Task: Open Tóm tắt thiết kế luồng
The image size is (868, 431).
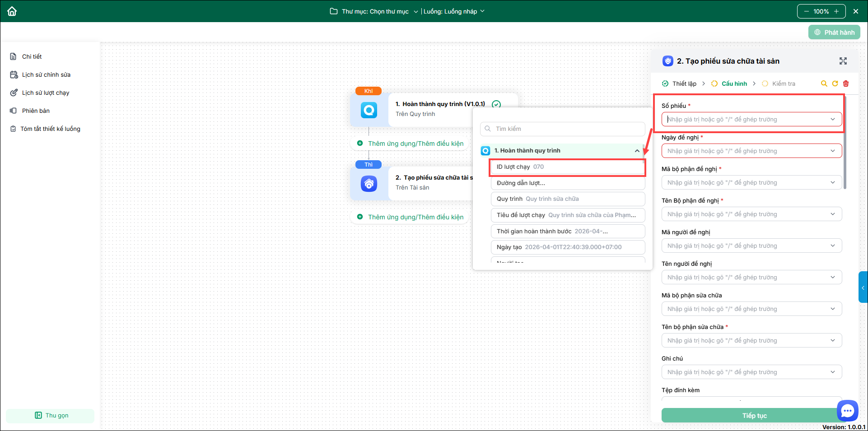Action: (50, 129)
